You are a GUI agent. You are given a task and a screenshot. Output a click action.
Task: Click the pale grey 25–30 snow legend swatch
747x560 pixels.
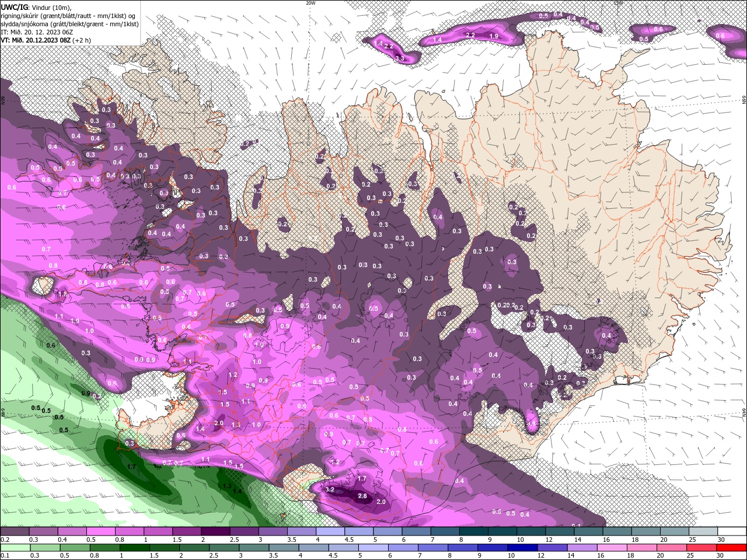point(703,531)
